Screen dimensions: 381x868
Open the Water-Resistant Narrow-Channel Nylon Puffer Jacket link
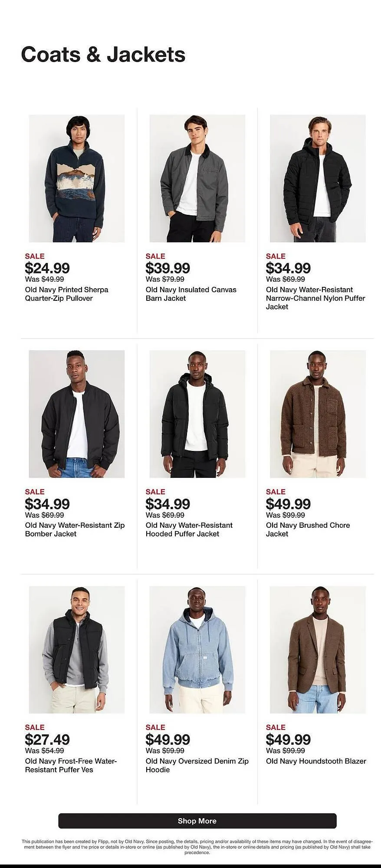(x=315, y=298)
